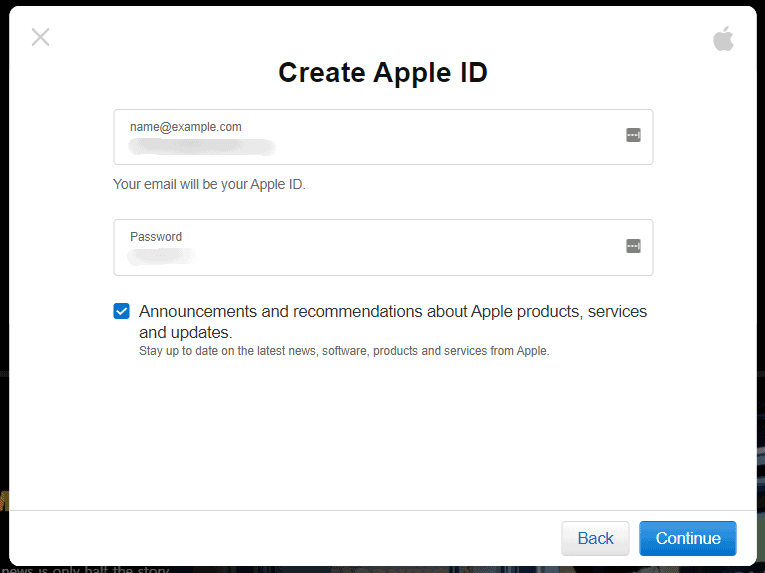Close the Create Apple ID dialog
Viewport: 765px width, 573px height.
point(40,37)
